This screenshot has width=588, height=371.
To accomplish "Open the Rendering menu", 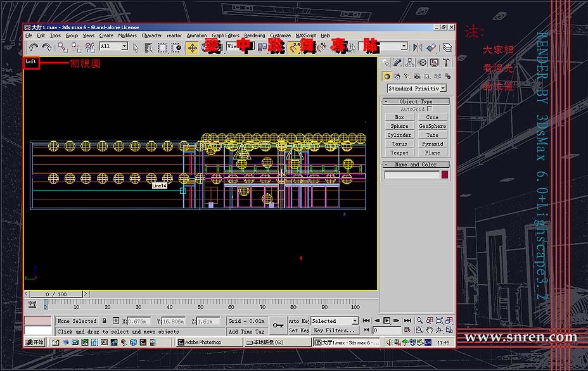I will point(254,35).
